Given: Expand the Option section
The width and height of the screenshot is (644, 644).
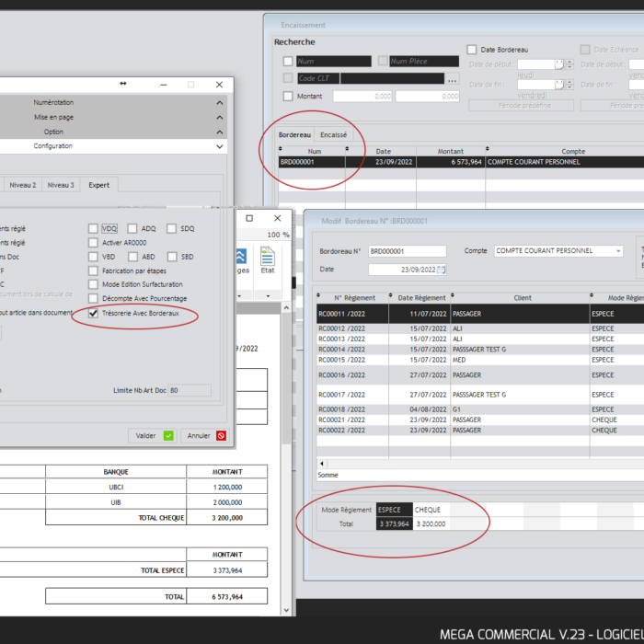Looking at the screenshot, I should (220, 132).
